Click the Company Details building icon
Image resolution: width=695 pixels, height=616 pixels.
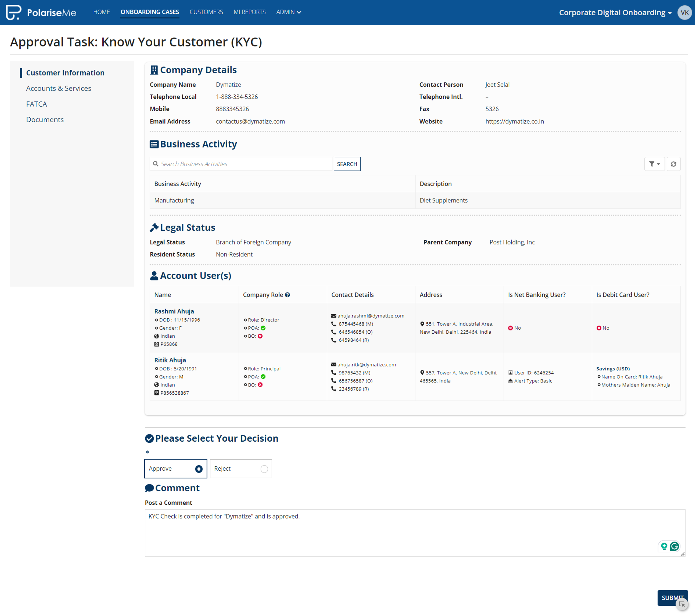point(154,70)
